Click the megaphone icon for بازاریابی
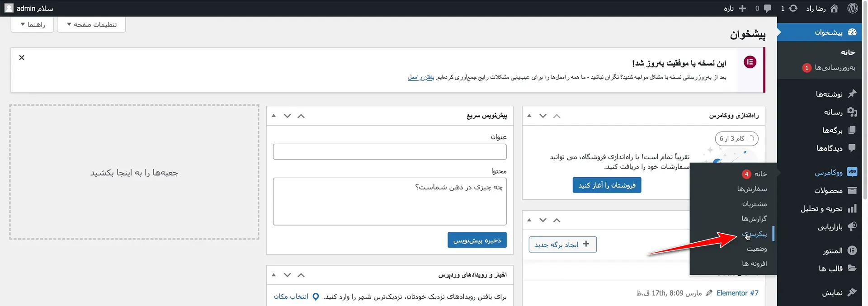This screenshot has width=868, height=306. pos(852,226)
